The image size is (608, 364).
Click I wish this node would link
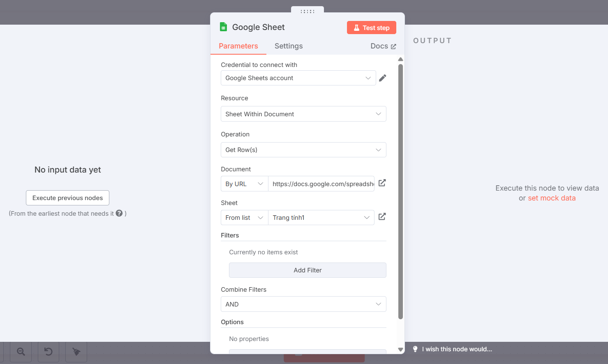point(457,349)
